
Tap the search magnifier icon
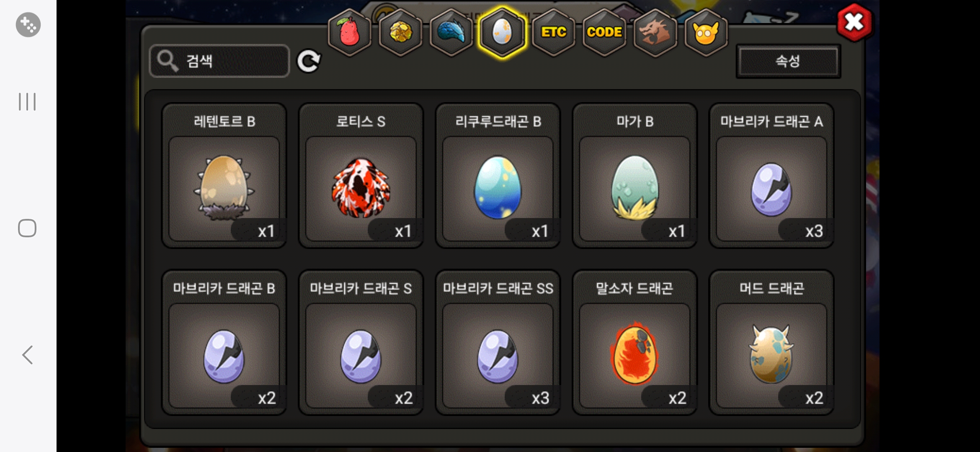[x=168, y=61]
